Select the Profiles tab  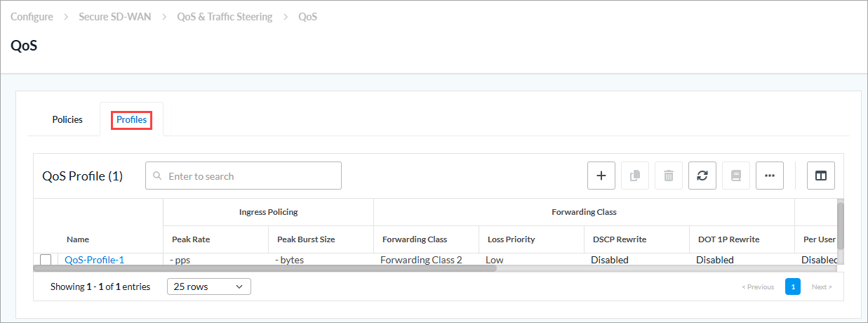click(x=131, y=119)
